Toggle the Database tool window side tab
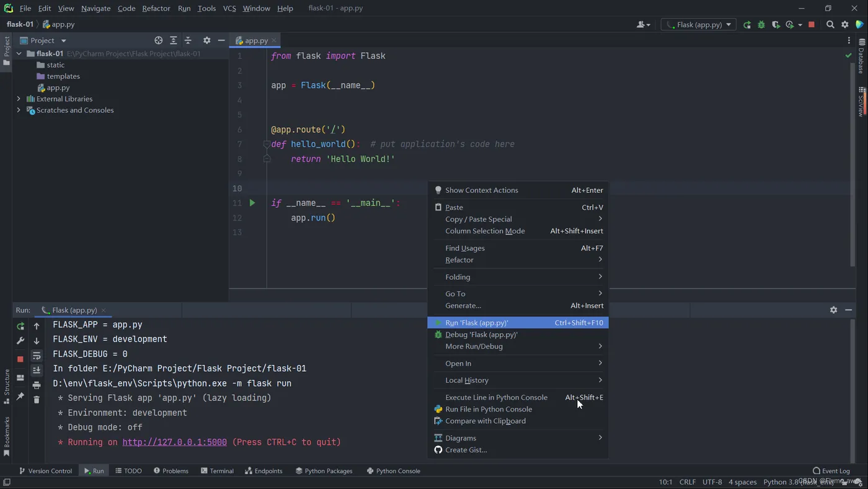 [861, 56]
